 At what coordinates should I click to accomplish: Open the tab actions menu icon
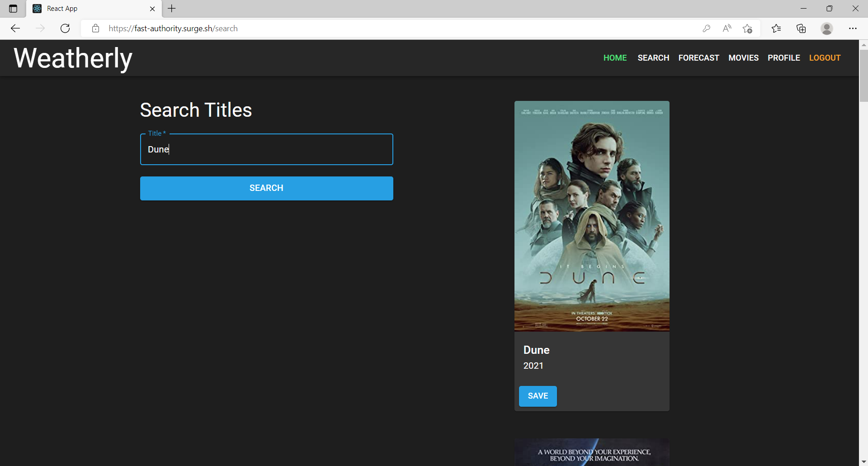pyautogui.click(x=13, y=9)
